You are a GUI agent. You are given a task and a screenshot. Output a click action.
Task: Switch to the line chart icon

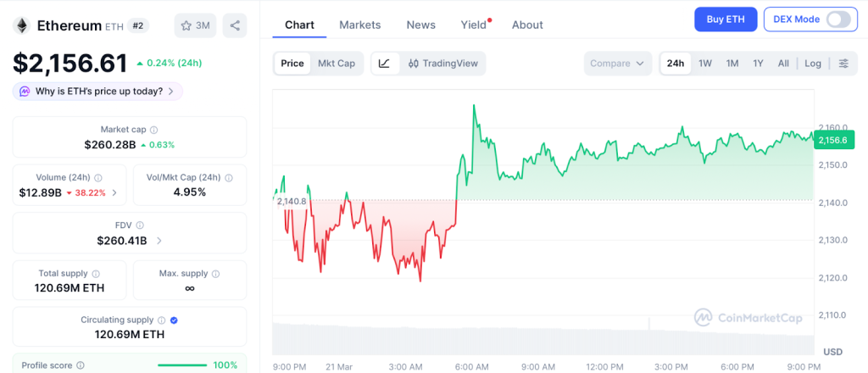[384, 64]
